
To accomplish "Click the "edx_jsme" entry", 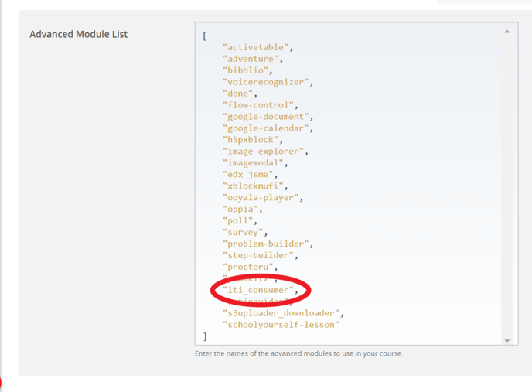I will (x=248, y=174).
